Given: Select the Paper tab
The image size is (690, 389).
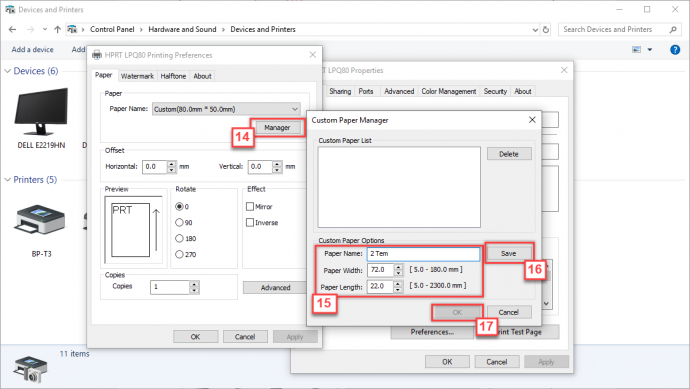Looking at the screenshot, I should point(103,75).
